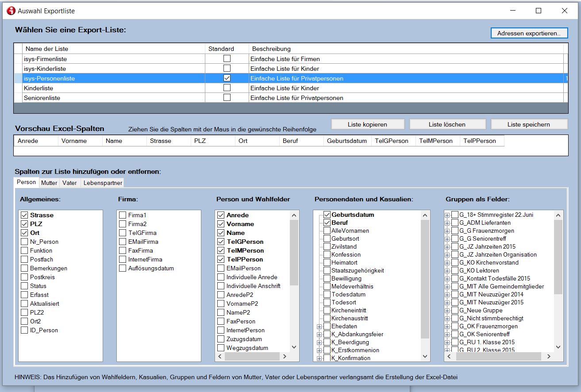Expand the G_ADM Lieferanten group

(447, 223)
